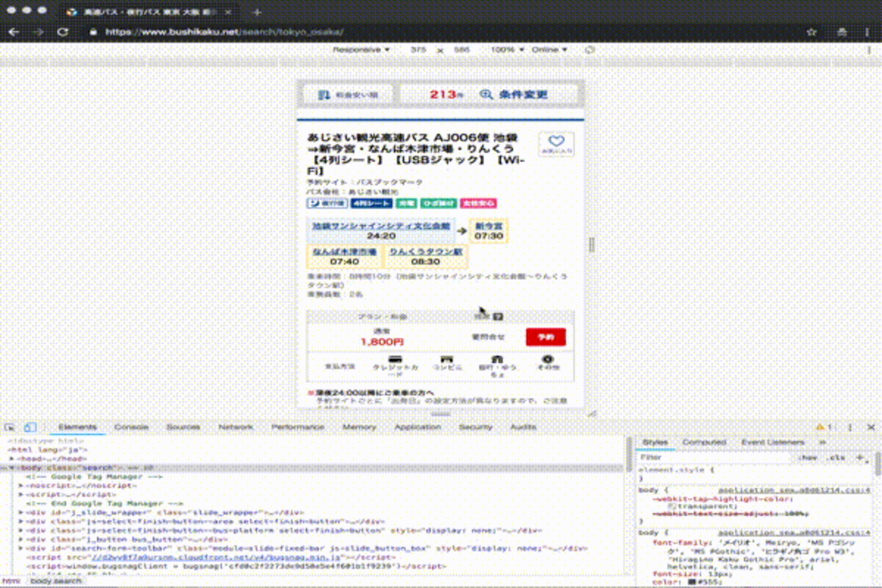Screen dimensions: 882x588
Task: Open the 池袋サンシャインシティ文化会館 departure link
Action: 381,226
